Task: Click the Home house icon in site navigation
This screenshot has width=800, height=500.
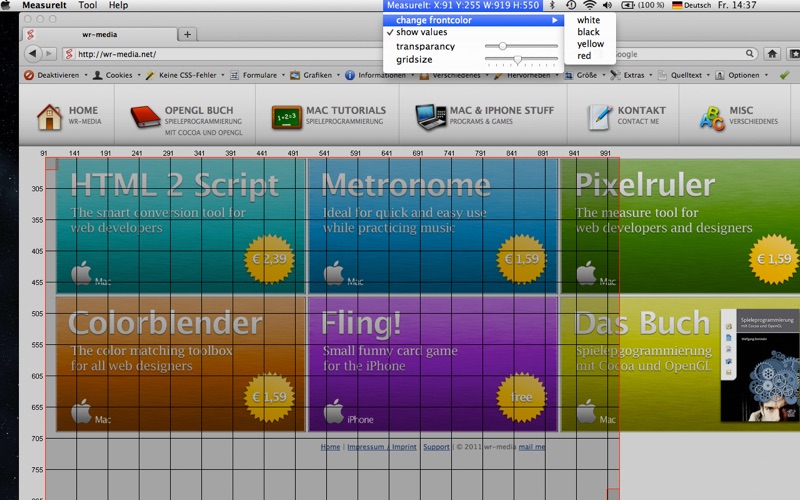Action: [x=49, y=117]
